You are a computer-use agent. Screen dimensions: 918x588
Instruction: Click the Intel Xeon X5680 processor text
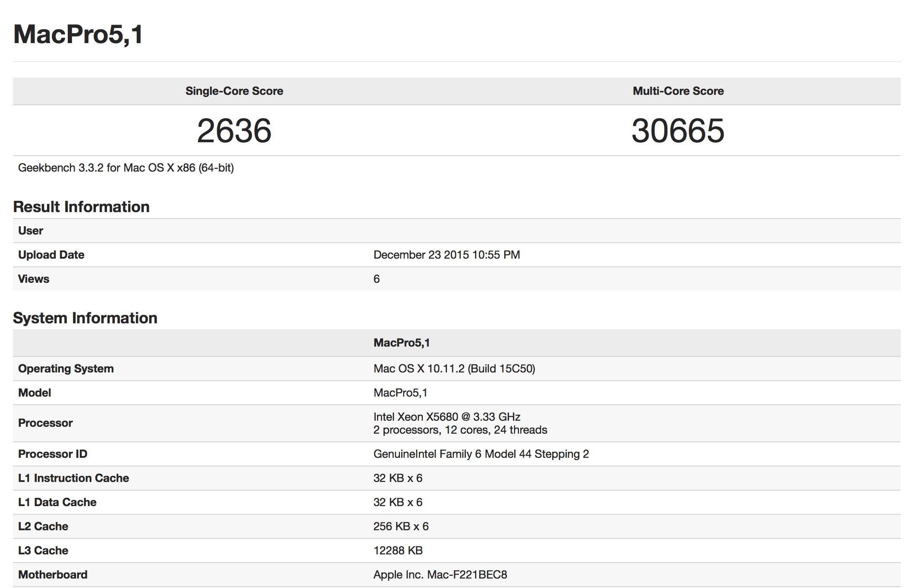click(446, 417)
